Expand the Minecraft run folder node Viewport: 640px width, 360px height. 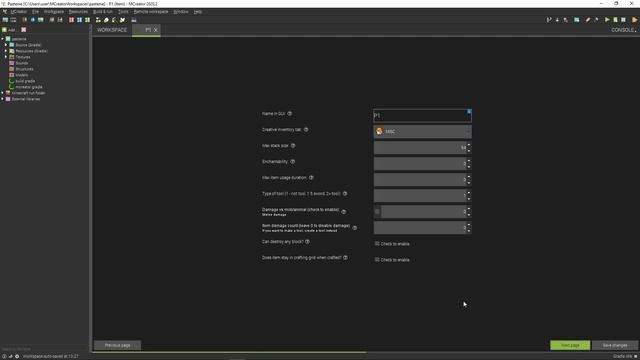click(3, 93)
